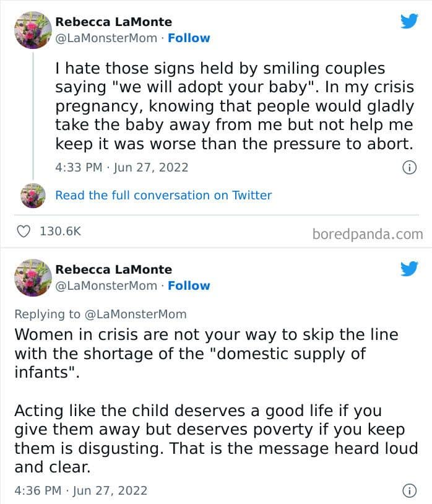
Task: Follow @LaMonsterMom from the first tweet
Action: [189, 38]
